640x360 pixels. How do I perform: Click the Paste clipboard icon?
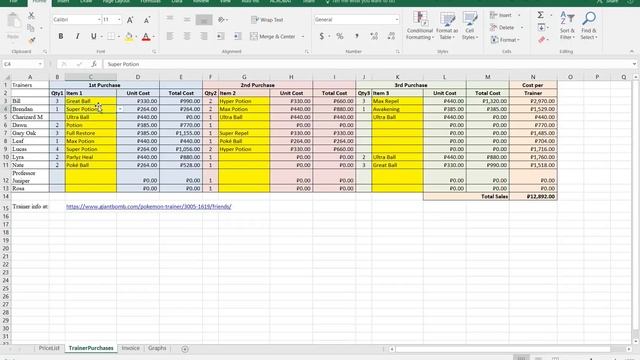tap(13, 21)
